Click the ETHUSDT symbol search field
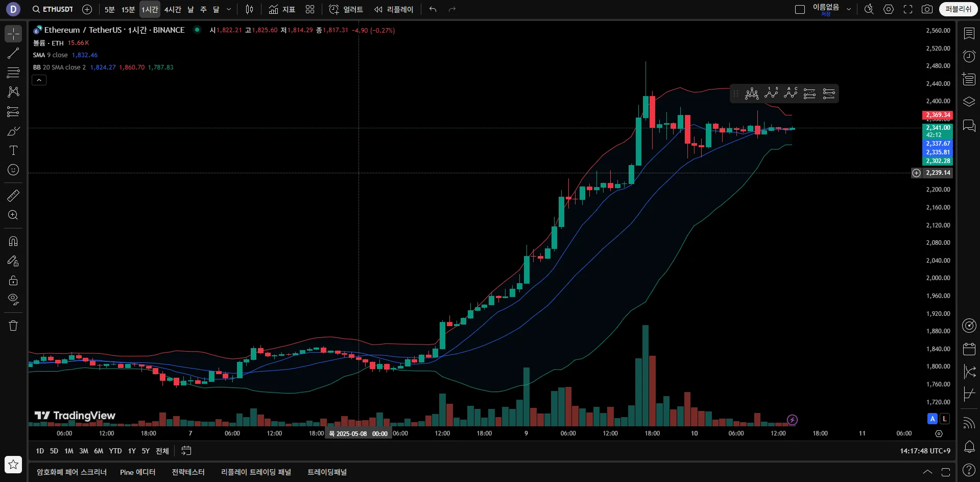This screenshot has height=482, width=980. click(x=53, y=9)
